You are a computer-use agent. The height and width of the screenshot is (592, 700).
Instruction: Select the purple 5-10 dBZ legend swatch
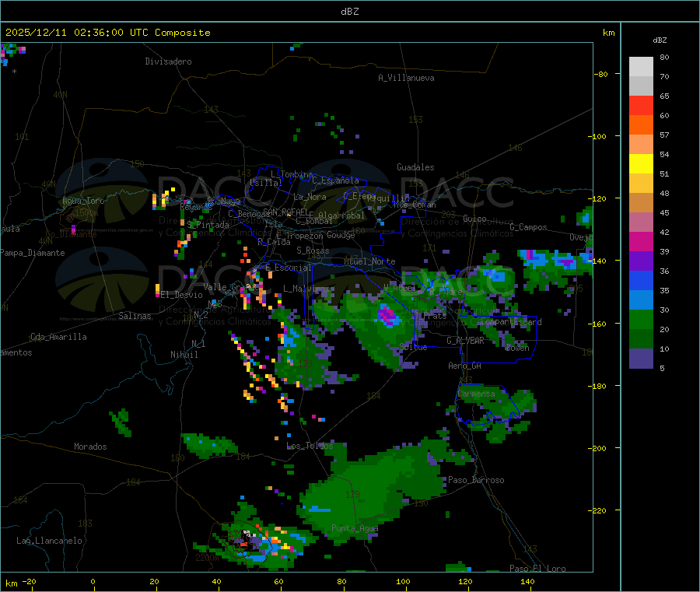[641, 359]
